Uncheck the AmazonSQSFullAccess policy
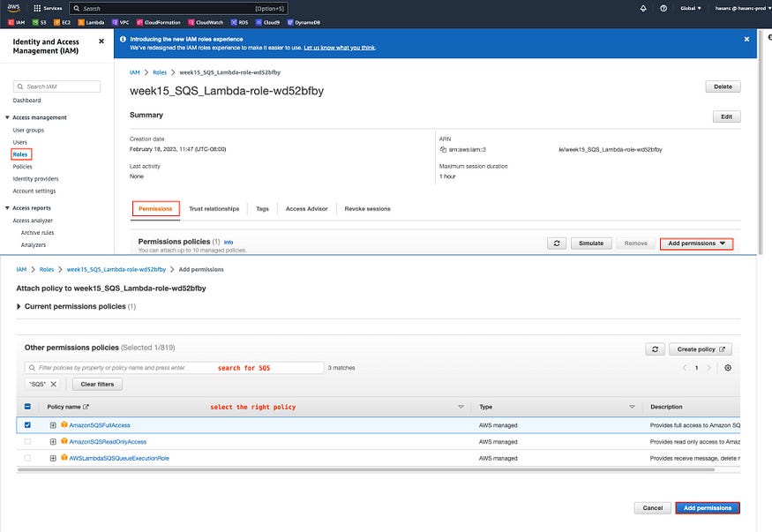Viewport: 772px width, 532px height. click(27, 424)
